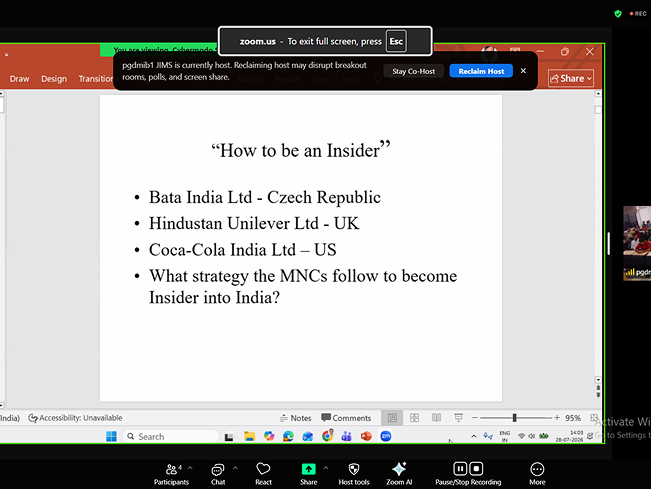The width and height of the screenshot is (651, 489).
Task: Dismiss the host notification banner
Action: (x=523, y=71)
